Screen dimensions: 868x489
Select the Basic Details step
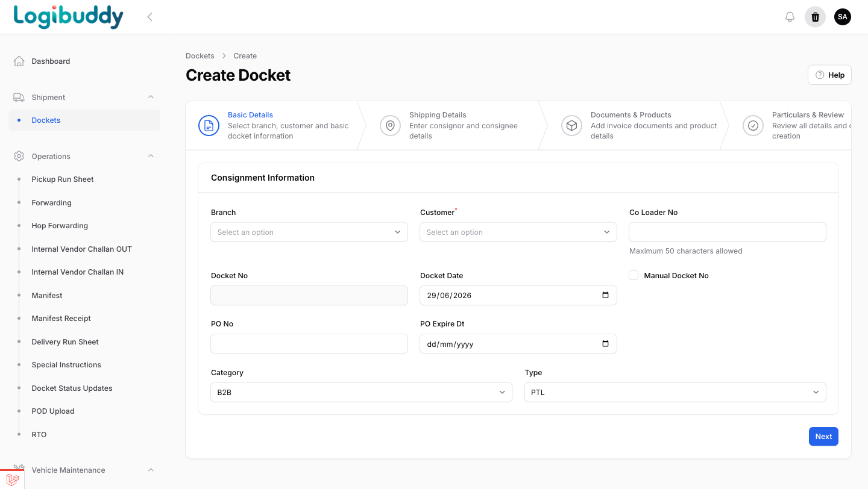pyautogui.click(x=271, y=125)
